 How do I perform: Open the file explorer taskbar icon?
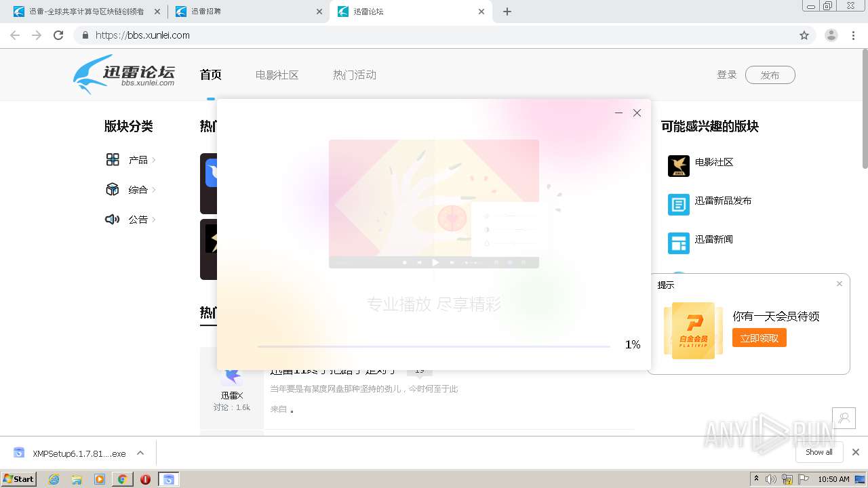[77, 479]
